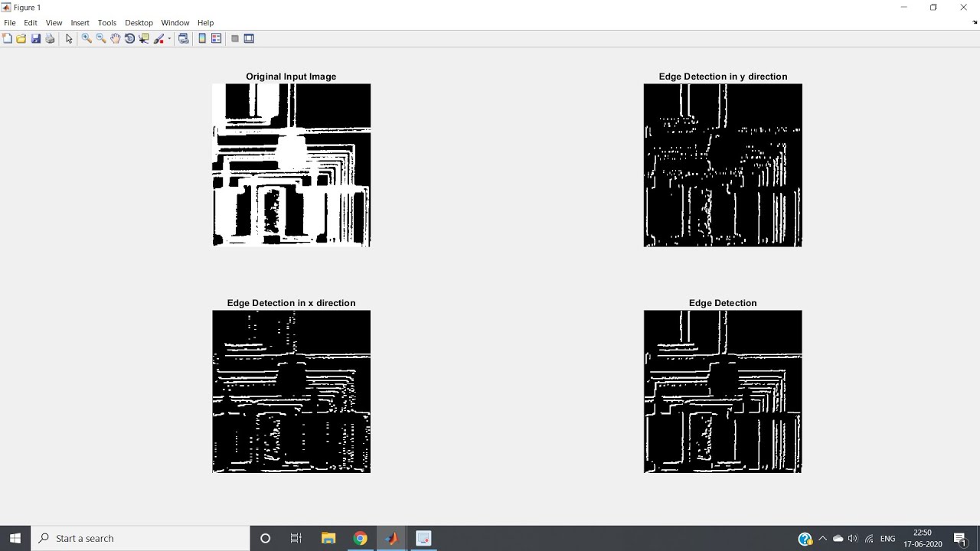The image size is (980, 551).
Task: Open a file with the folder icon
Action: click(x=21, y=38)
